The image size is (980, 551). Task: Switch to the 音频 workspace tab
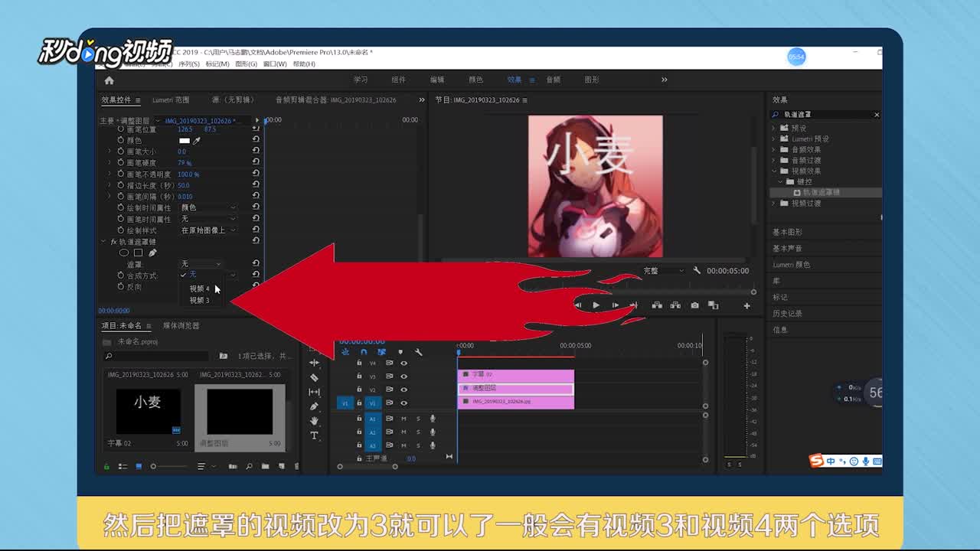point(553,80)
